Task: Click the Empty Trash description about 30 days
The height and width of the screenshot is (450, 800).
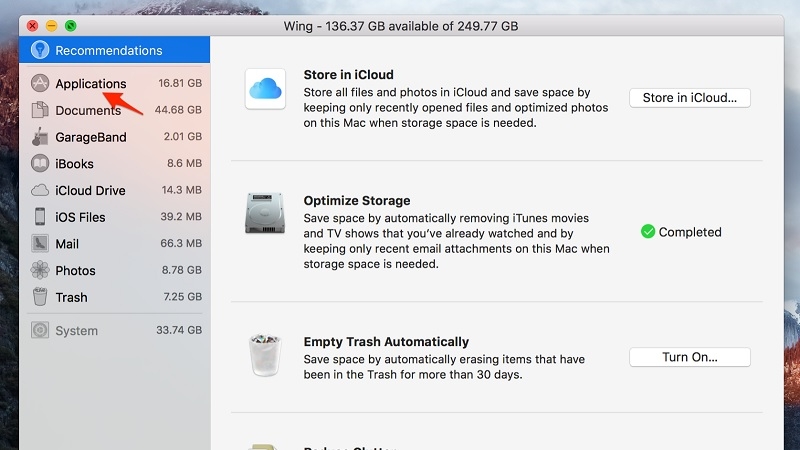Action: [444, 367]
